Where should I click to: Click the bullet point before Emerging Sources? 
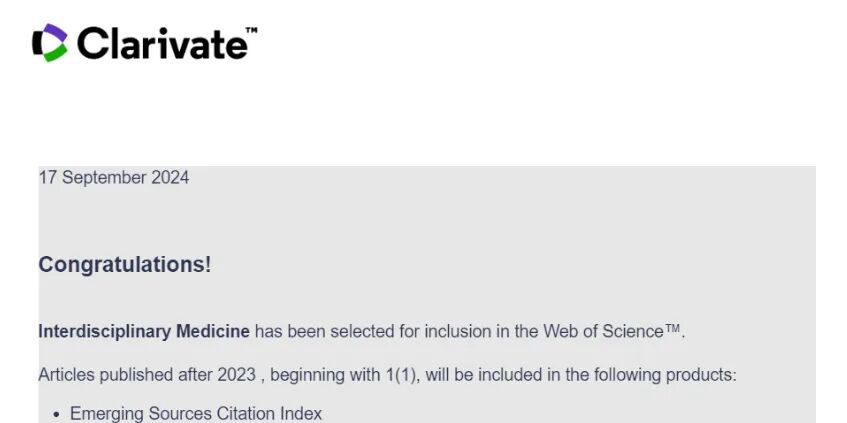(57, 414)
